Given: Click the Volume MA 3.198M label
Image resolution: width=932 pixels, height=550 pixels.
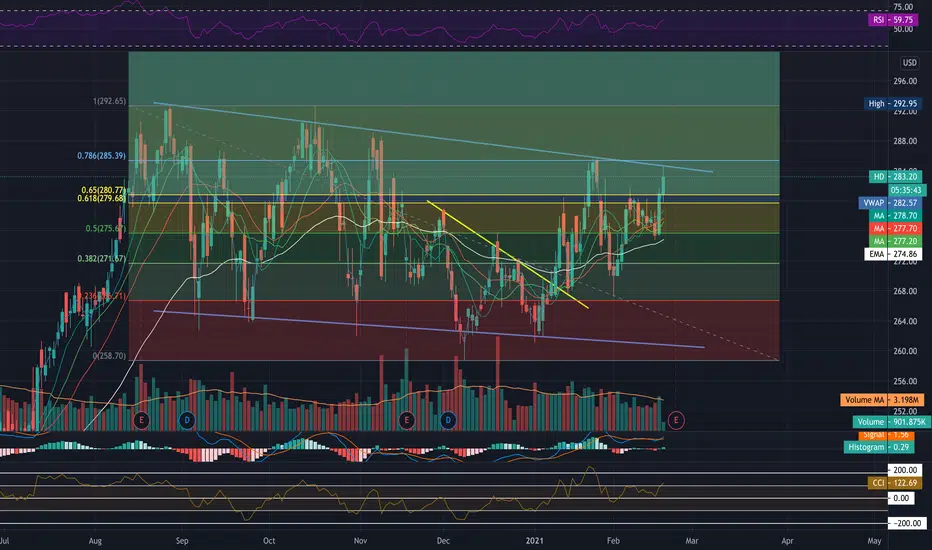Looking at the screenshot, I should tap(881, 400).
